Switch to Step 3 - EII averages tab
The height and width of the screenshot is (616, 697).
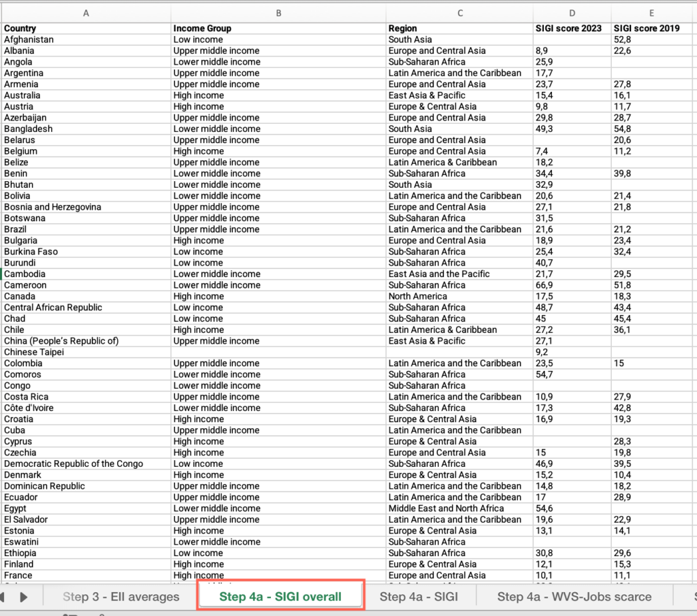click(121, 596)
